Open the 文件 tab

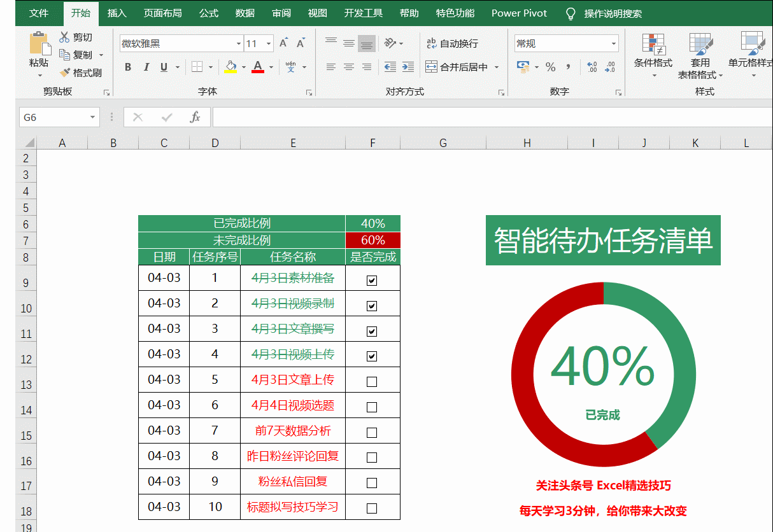pyautogui.click(x=39, y=13)
